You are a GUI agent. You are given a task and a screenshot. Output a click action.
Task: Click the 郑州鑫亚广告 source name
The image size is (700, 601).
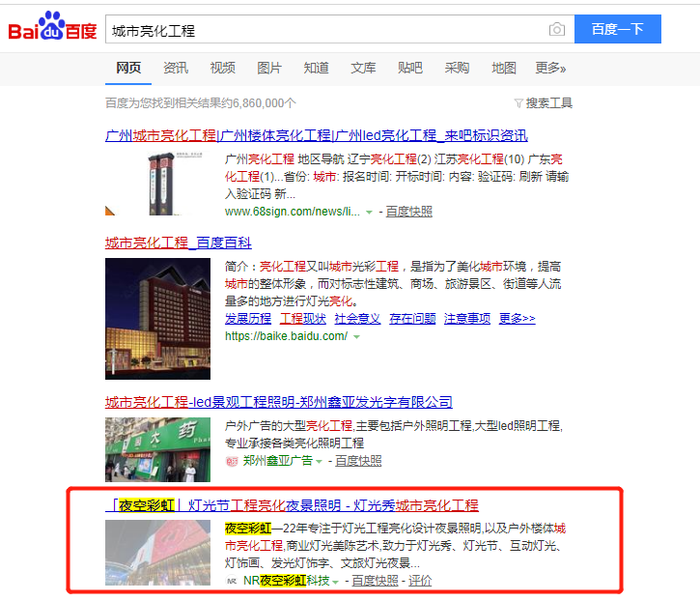(278, 461)
